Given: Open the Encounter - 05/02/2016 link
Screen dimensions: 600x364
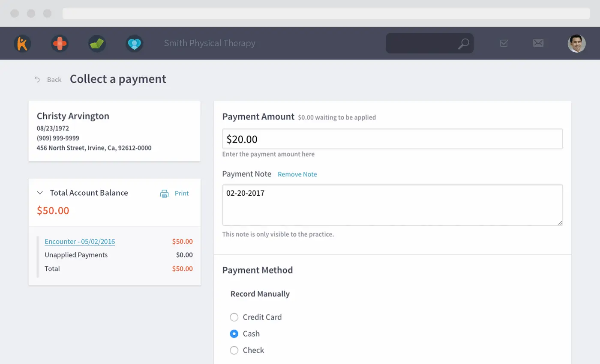Looking at the screenshot, I should tap(80, 242).
